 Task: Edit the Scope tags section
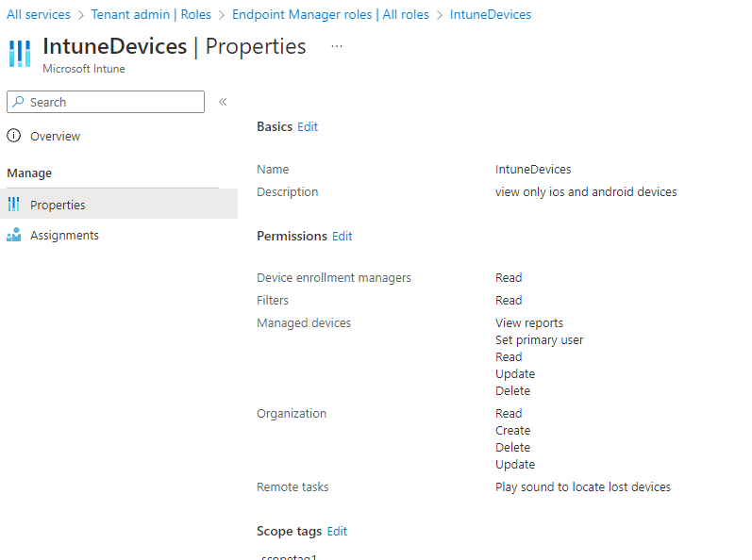(x=337, y=532)
